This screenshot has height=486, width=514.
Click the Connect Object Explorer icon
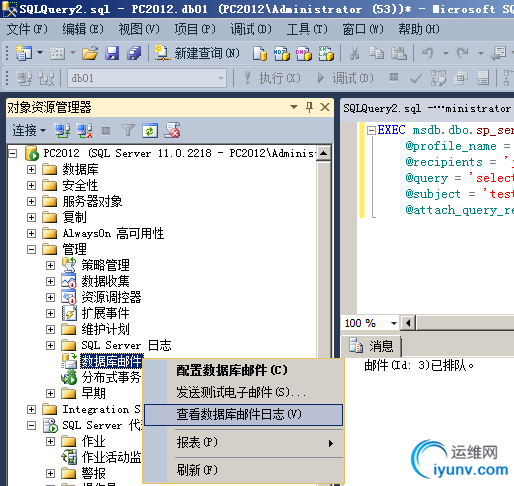coord(62,131)
